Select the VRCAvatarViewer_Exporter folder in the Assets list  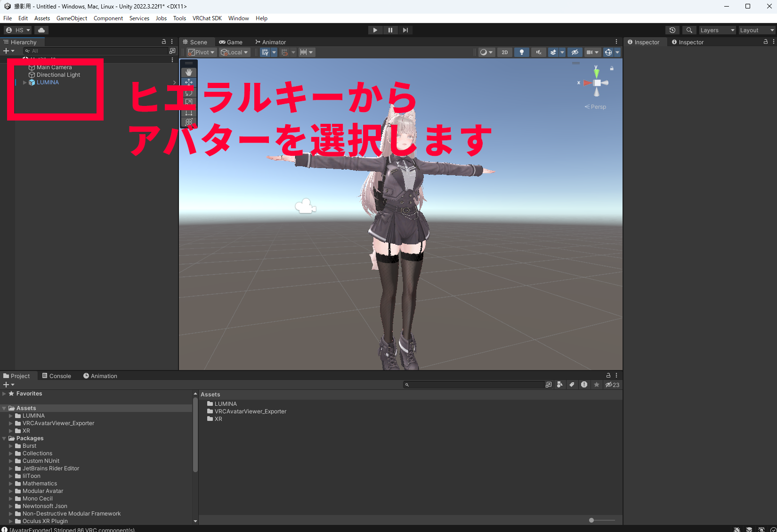point(250,411)
